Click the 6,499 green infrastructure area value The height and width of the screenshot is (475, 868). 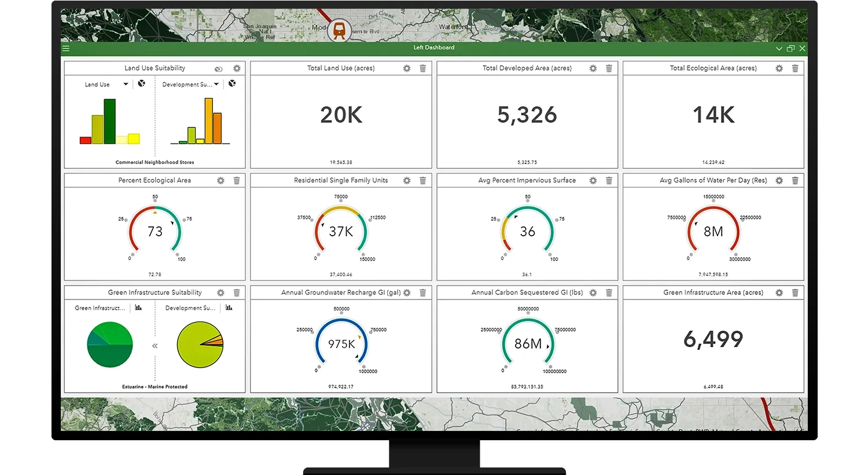(713, 339)
